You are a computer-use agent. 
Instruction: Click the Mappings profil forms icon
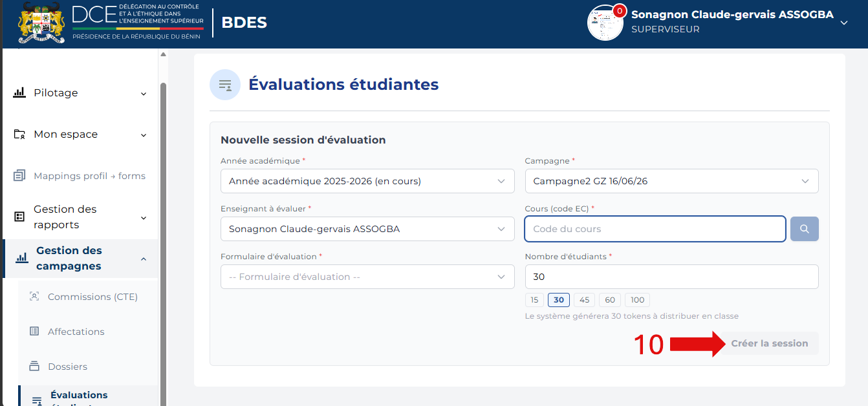(x=19, y=176)
